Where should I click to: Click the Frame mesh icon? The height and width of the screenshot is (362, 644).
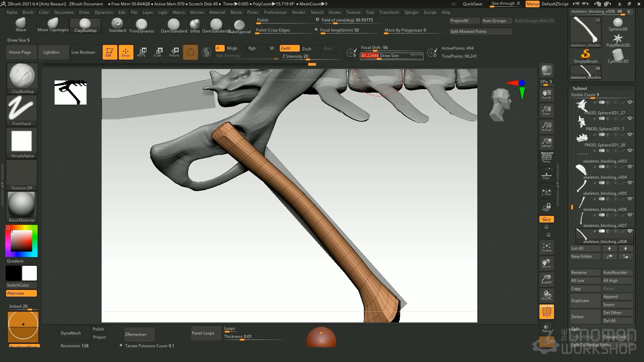tap(546, 248)
